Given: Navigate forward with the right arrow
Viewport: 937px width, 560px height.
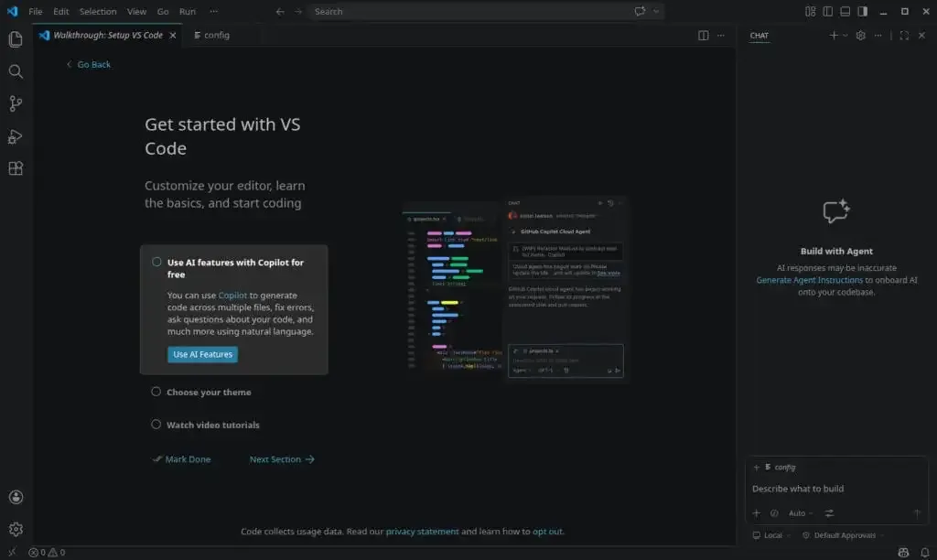Looking at the screenshot, I should click(x=298, y=11).
